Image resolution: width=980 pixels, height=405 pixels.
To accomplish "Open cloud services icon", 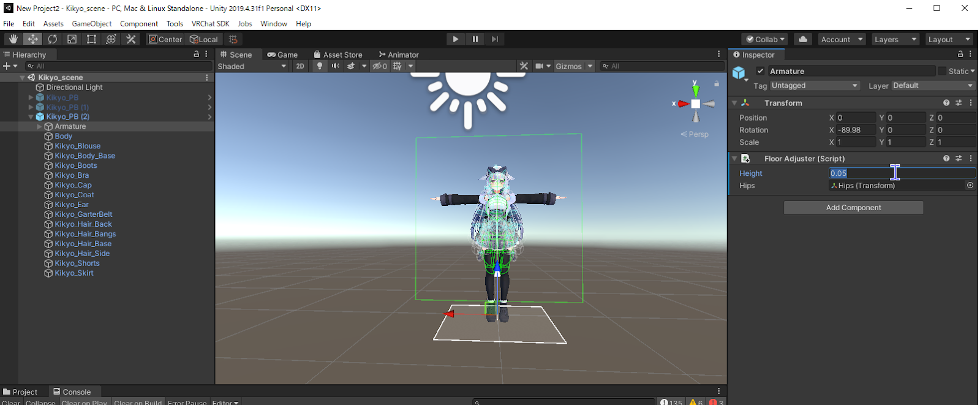I will (802, 39).
